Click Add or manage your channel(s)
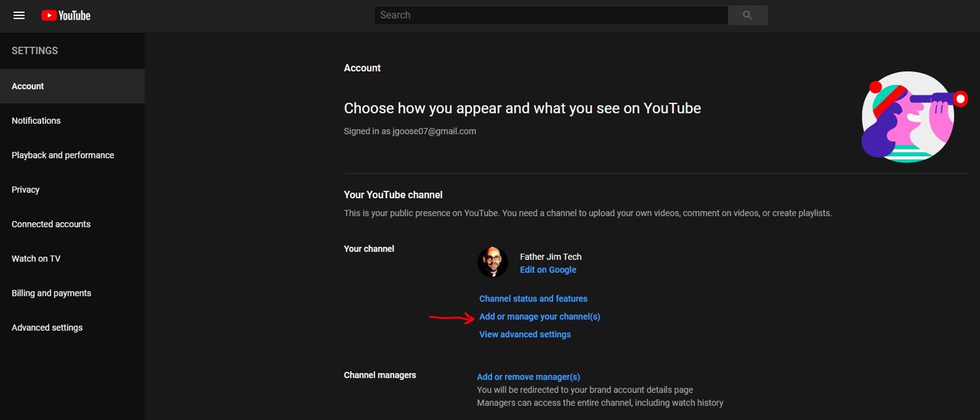 [540, 316]
